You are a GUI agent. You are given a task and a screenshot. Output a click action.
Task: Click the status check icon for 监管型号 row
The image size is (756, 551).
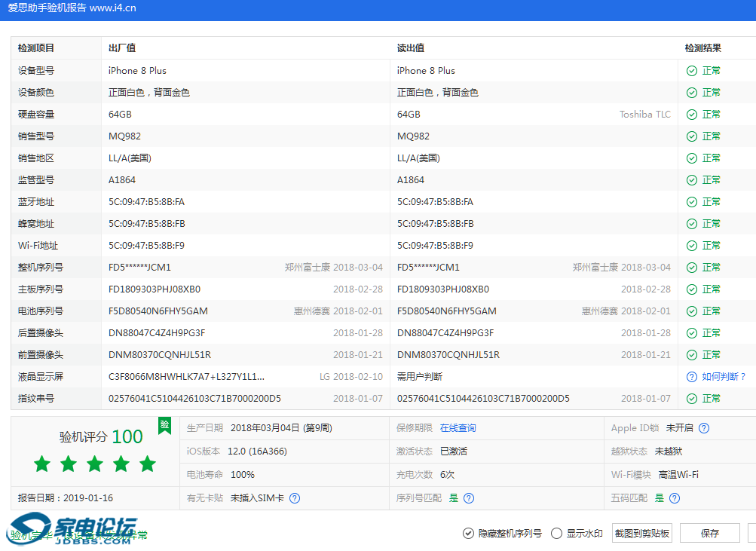coord(692,180)
